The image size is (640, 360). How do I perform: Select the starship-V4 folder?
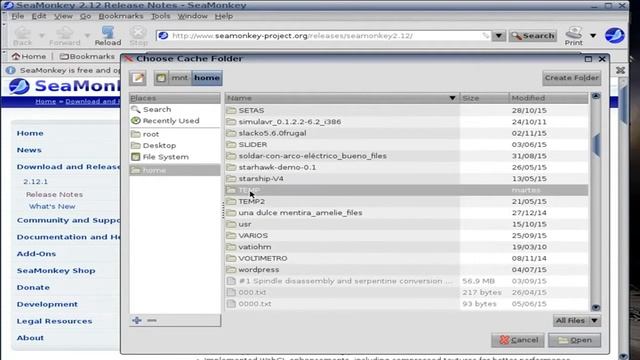(x=406, y=179)
